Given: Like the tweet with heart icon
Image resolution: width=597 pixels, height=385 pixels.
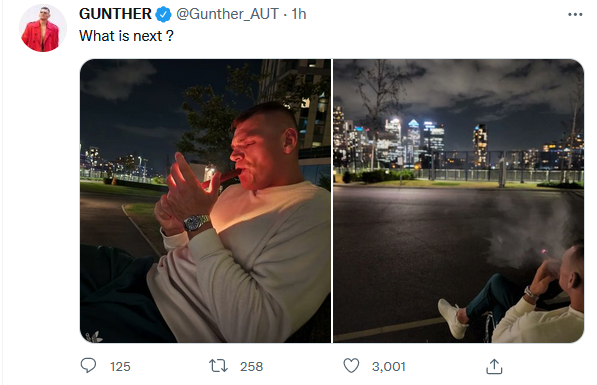Looking at the screenshot, I should [x=351, y=366].
